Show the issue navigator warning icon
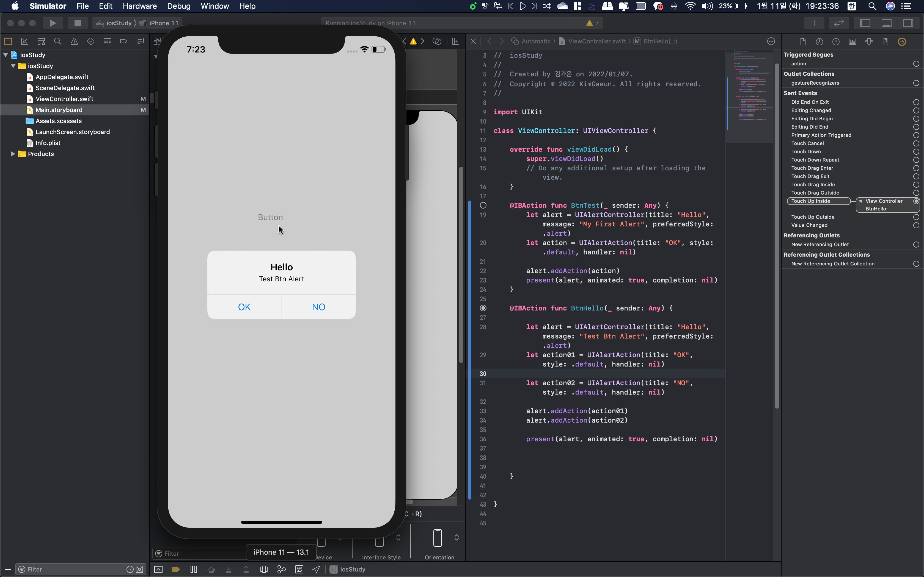The width and height of the screenshot is (924, 577). [74, 41]
